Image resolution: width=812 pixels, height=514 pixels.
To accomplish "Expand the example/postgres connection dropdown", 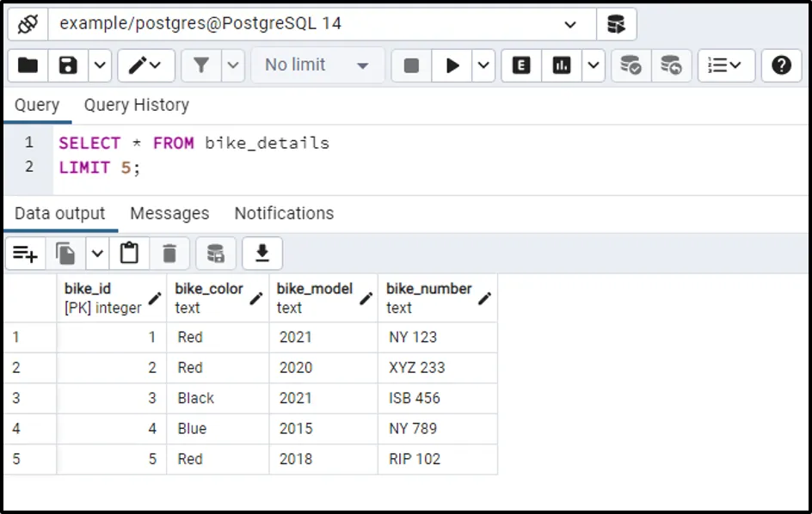I will pos(570,24).
